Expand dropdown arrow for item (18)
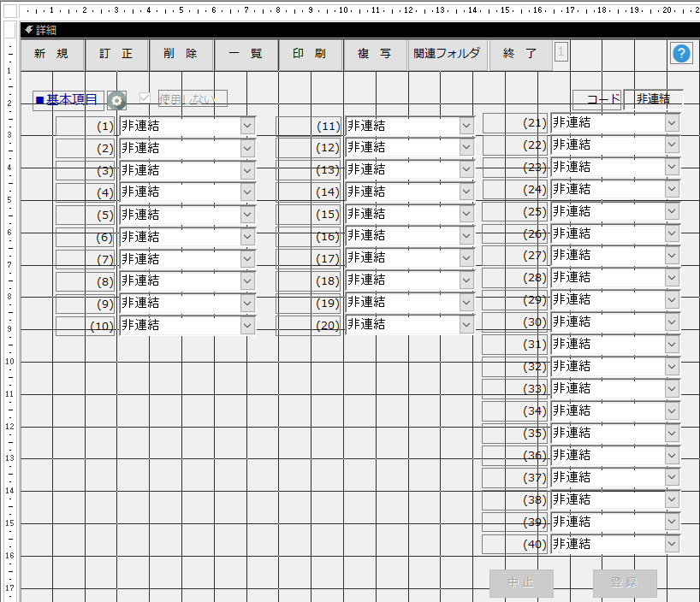 tap(466, 280)
